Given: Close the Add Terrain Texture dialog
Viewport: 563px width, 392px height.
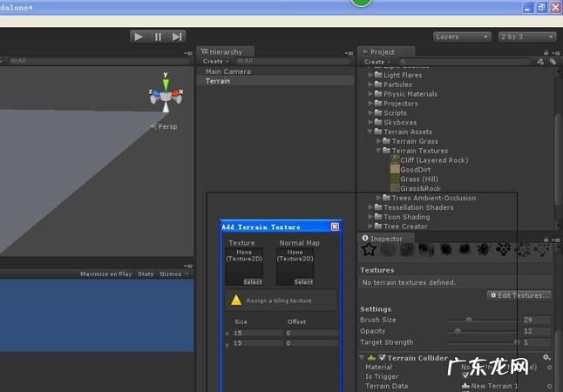Looking at the screenshot, I should point(335,226).
